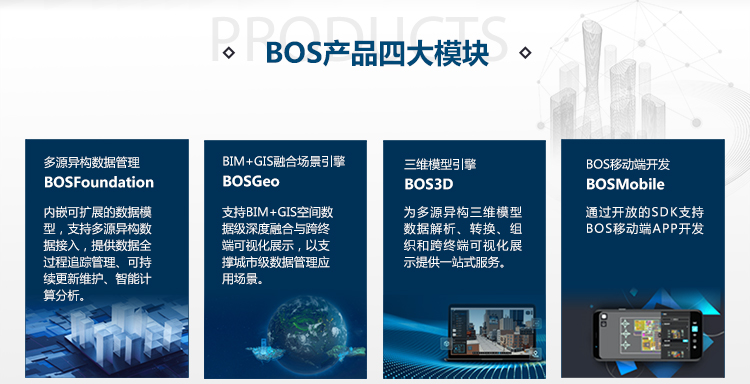750x384 pixels.
Task: Click the 多源异构数据管理 subtitle
Action: pyautogui.click(x=92, y=163)
